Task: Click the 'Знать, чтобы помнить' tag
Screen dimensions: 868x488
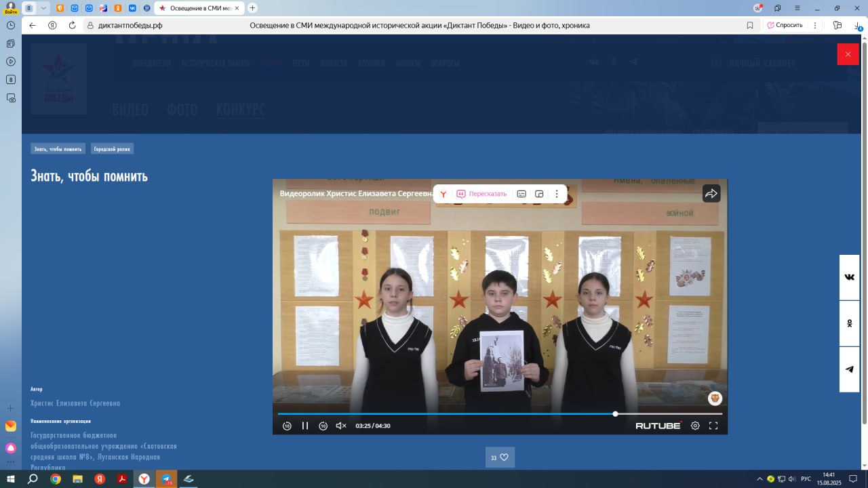Action: (58, 149)
